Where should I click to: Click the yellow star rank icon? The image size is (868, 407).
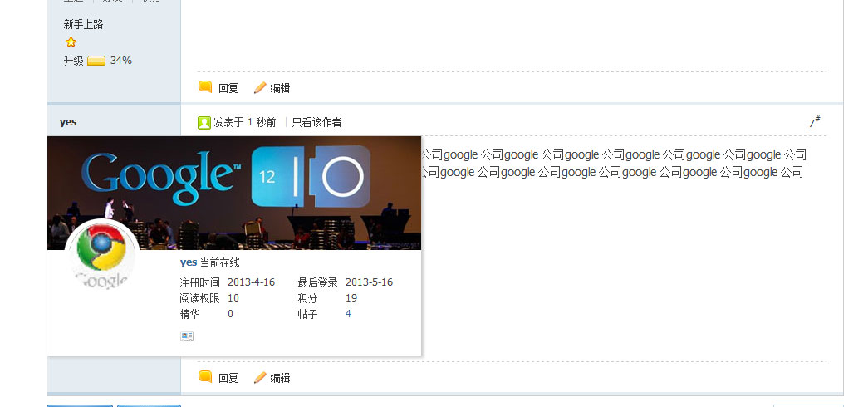point(71,42)
